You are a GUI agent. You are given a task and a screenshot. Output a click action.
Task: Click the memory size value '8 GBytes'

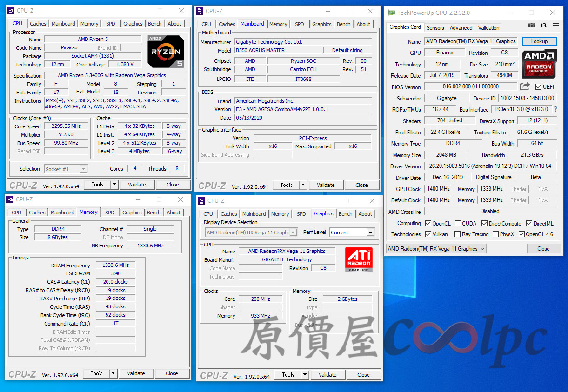point(57,237)
